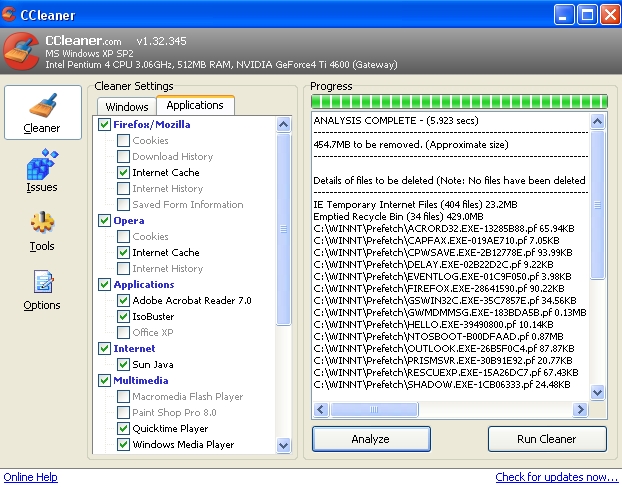Uncheck Firefox Internet Cache option
Viewport: 622px width, 487px height.
pyautogui.click(x=123, y=173)
